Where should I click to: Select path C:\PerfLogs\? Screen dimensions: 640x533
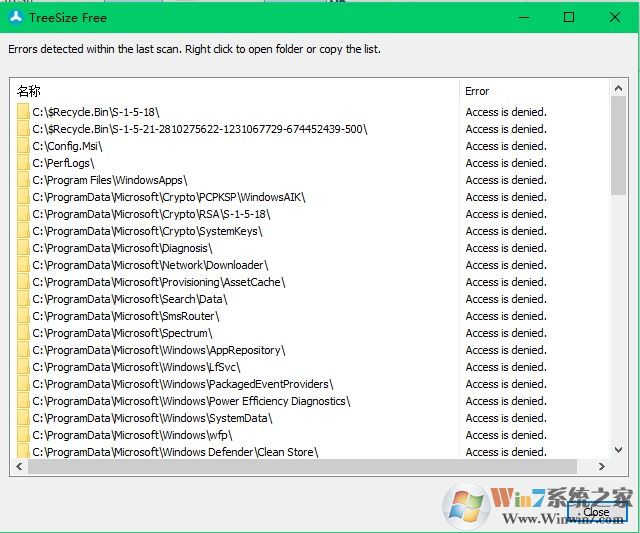tap(63, 163)
